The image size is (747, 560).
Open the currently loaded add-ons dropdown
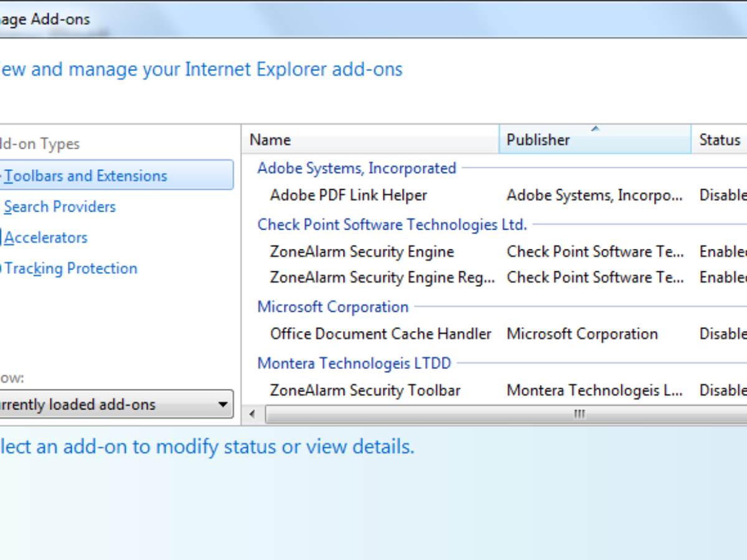pos(115,404)
